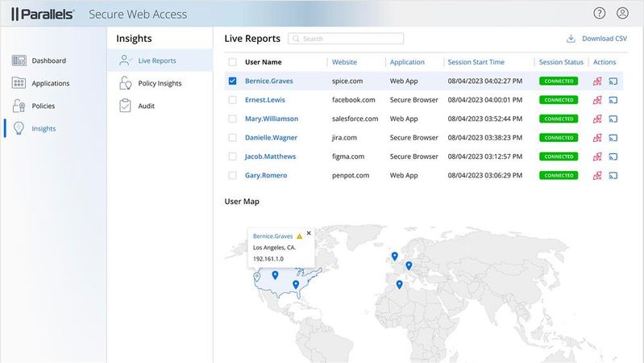This screenshot has height=363, width=644.
Task: Click the warning icon in map popup
Action: 299,236
